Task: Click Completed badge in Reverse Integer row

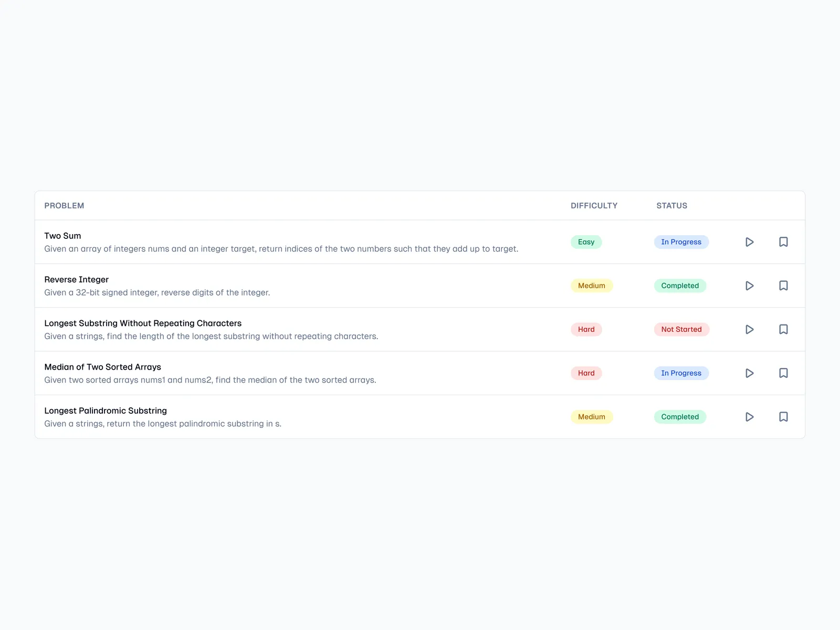Action: tap(680, 286)
